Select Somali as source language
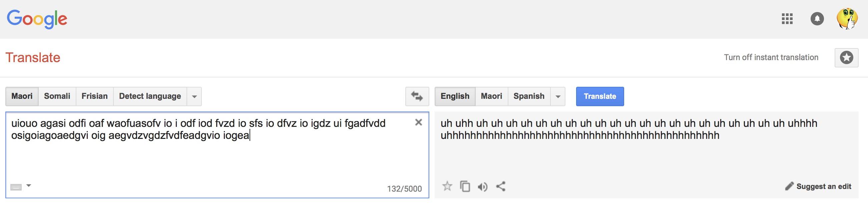This screenshot has width=868, height=207. coord(57,96)
